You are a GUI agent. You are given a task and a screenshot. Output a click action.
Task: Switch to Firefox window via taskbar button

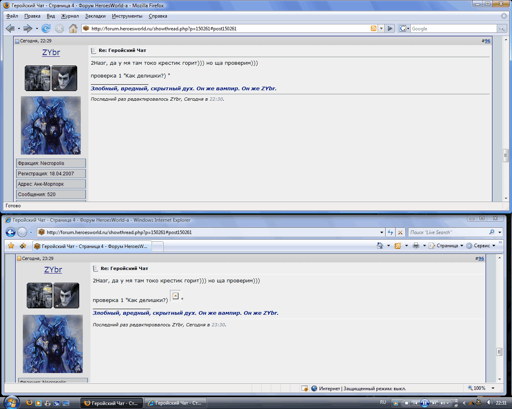tap(111, 403)
